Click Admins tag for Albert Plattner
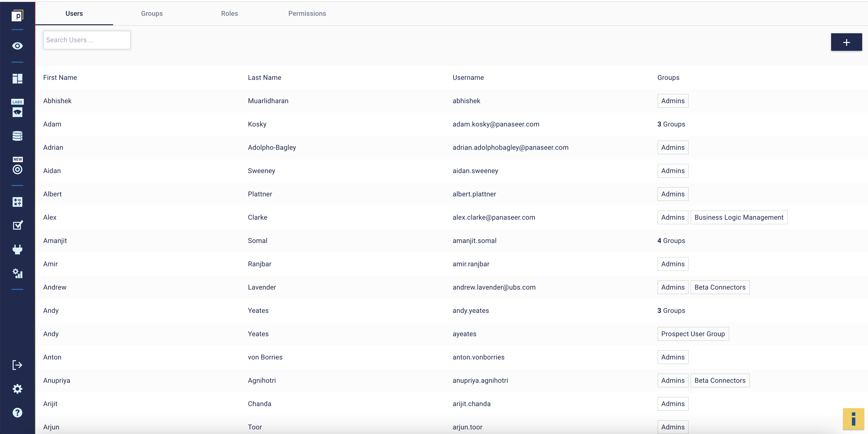868x434 pixels. 673,194
